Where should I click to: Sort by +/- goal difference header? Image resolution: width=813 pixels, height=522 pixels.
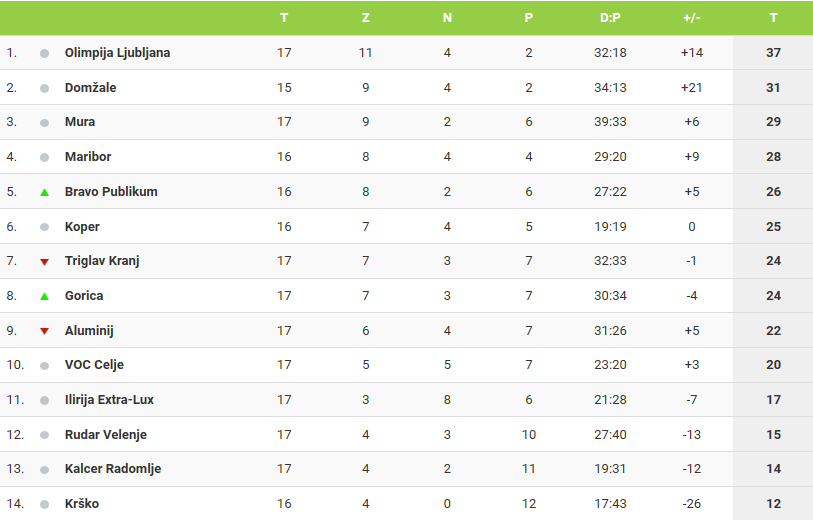click(x=692, y=18)
